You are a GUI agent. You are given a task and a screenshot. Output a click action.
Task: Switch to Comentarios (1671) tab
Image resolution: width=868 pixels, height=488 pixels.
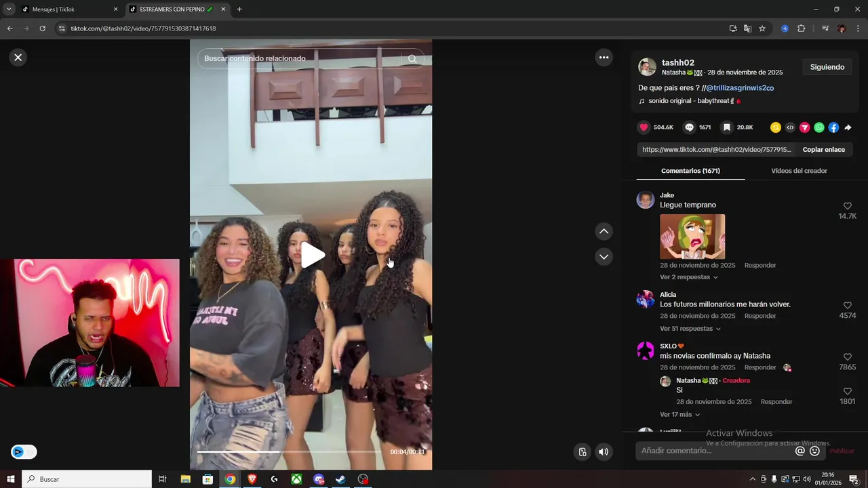(690, 171)
